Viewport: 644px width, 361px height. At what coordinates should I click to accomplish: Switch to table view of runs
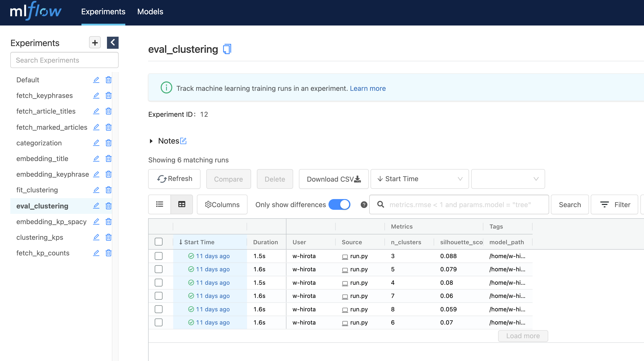(182, 204)
